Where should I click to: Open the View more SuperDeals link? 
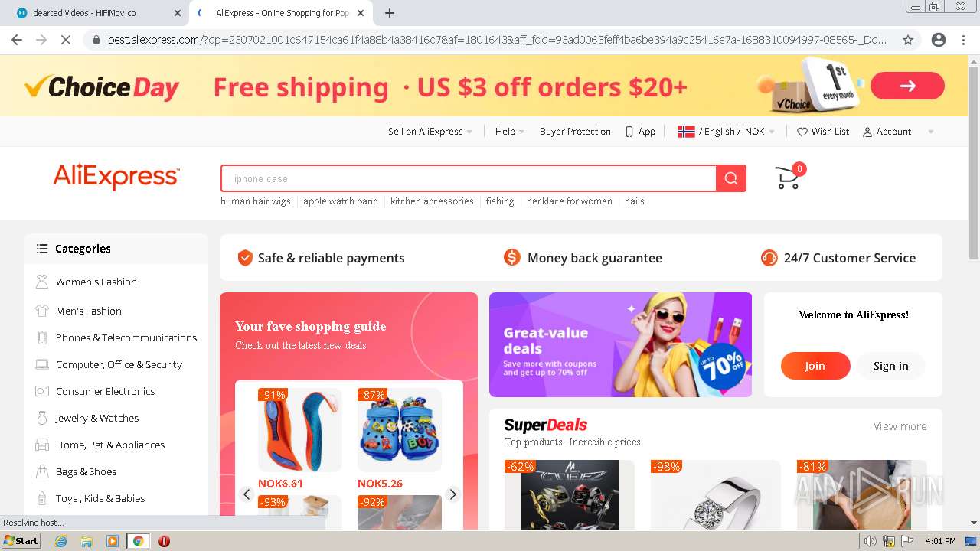point(900,426)
